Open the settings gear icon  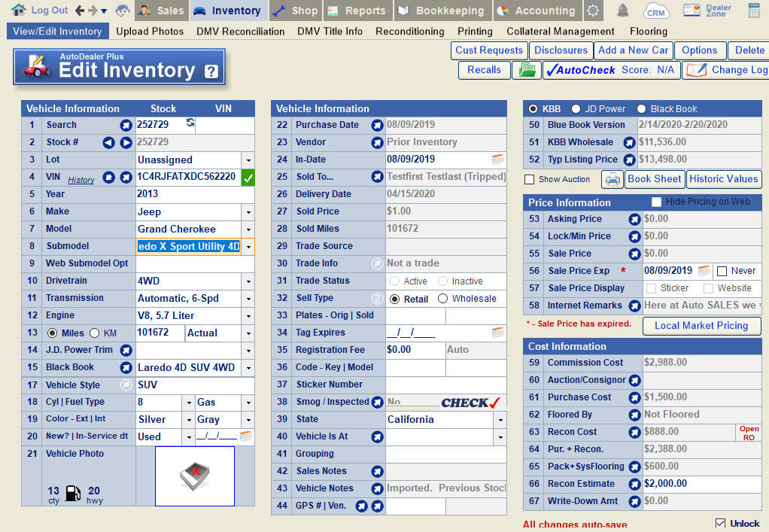tap(593, 11)
